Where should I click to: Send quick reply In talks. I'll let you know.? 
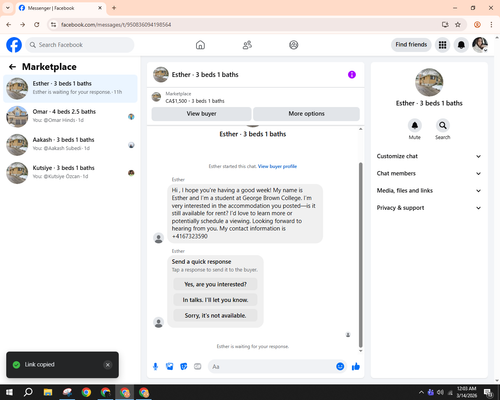[215, 300]
